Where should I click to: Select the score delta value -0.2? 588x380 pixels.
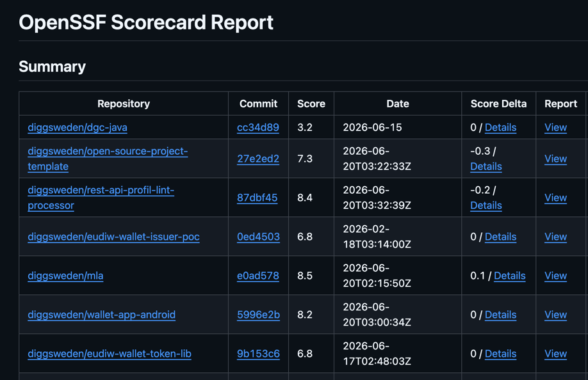[480, 190]
